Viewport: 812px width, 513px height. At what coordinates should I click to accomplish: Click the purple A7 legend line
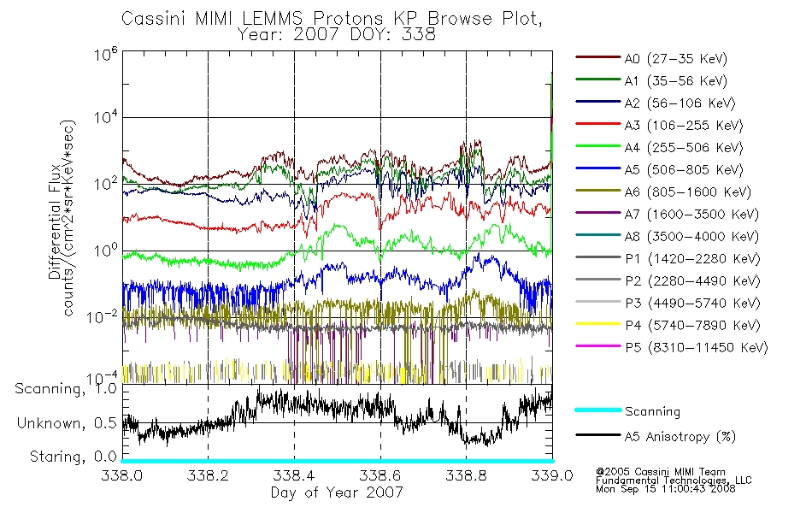pos(598,212)
